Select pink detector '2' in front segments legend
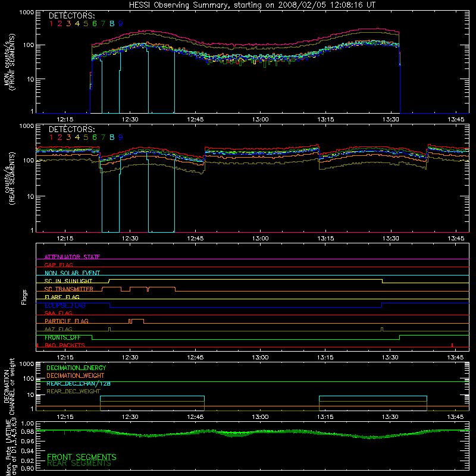Image resolution: width=476 pixels, height=476 pixels. [x=60, y=24]
